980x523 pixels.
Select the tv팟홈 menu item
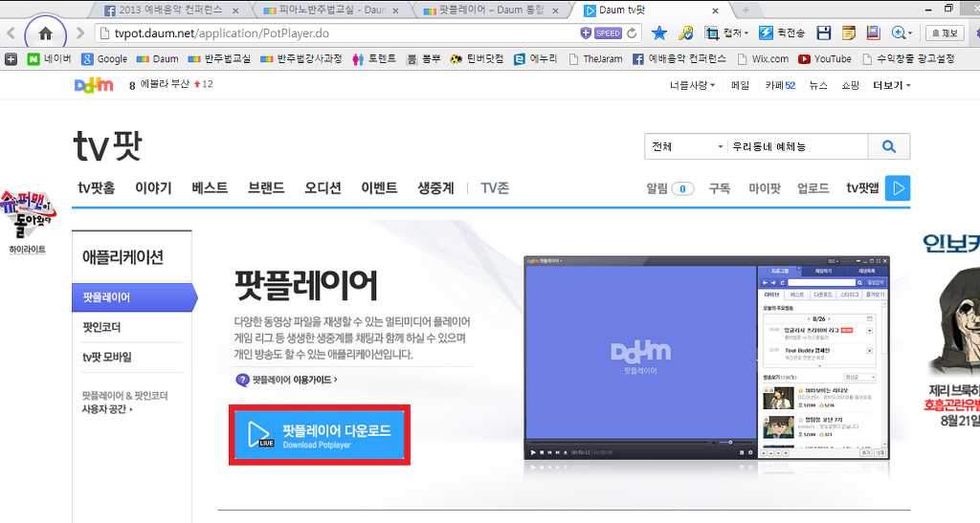pos(97,187)
